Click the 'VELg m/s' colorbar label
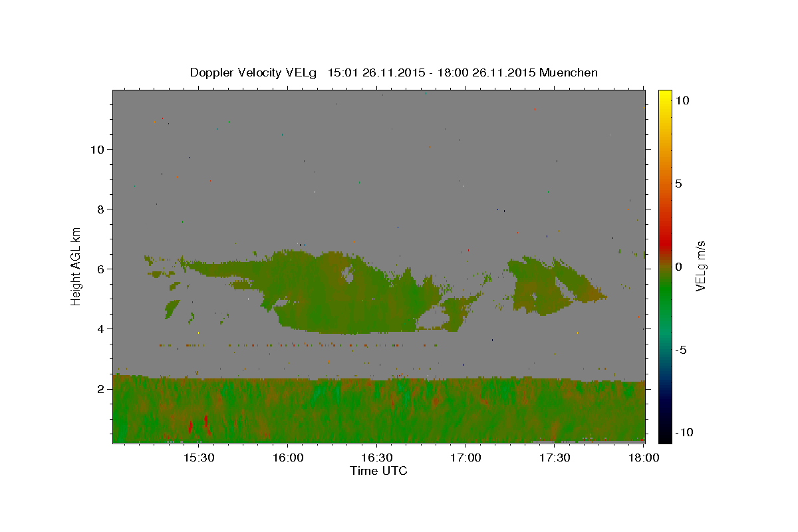The image size is (798, 532). (700, 267)
